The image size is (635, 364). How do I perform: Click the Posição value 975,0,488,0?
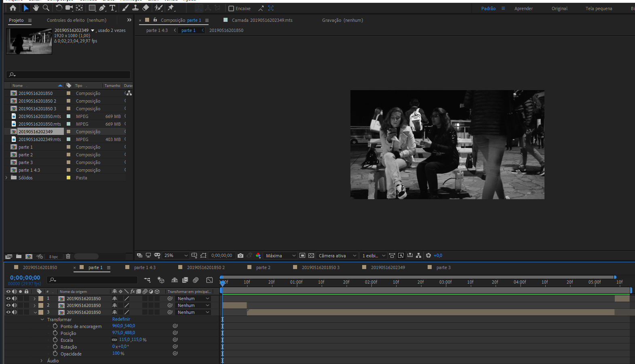click(x=124, y=333)
